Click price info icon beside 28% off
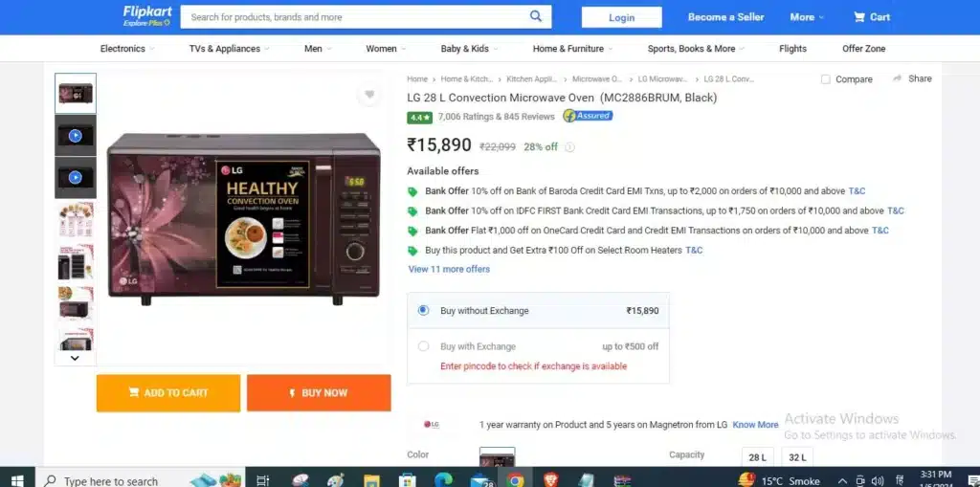980x487 pixels. (569, 147)
